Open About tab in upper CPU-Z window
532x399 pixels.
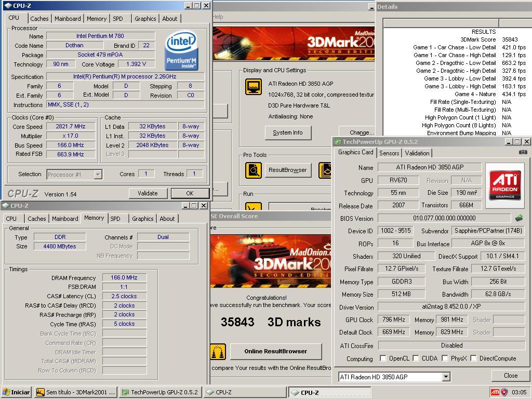click(x=170, y=19)
